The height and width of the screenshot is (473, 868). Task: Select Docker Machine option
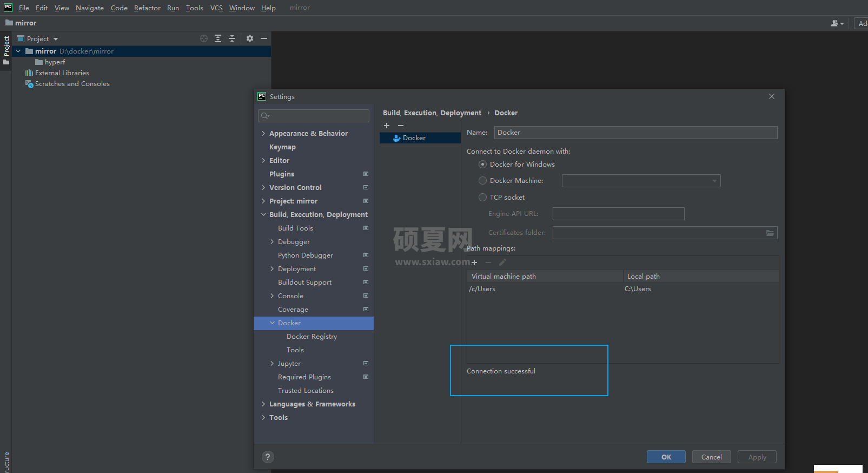[483, 181]
